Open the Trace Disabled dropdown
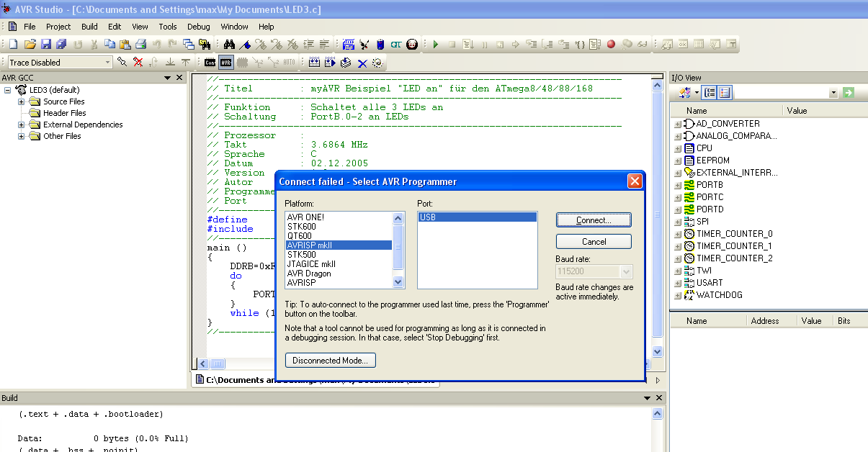This screenshot has width=868, height=452. [107, 63]
